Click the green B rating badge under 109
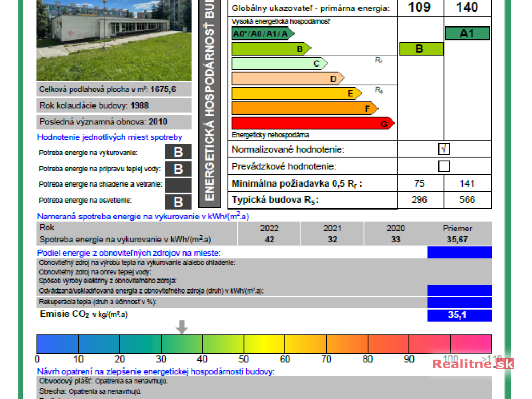The height and width of the screenshot is (399, 532). coord(421,48)
